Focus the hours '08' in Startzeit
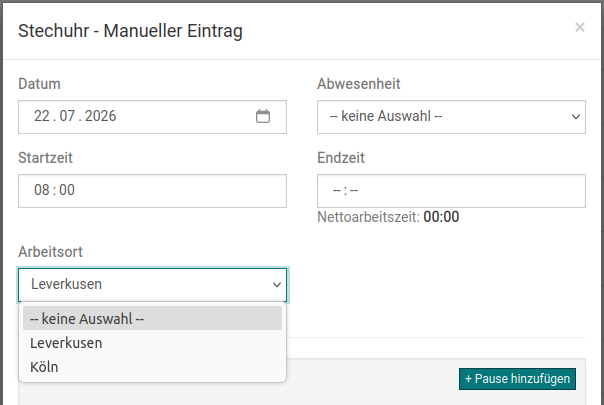This screenshot has width=604, height=405. coord(42,190)
